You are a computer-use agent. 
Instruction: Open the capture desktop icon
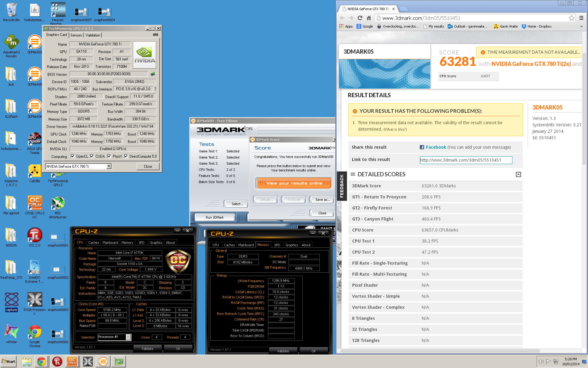coord(11,302)
